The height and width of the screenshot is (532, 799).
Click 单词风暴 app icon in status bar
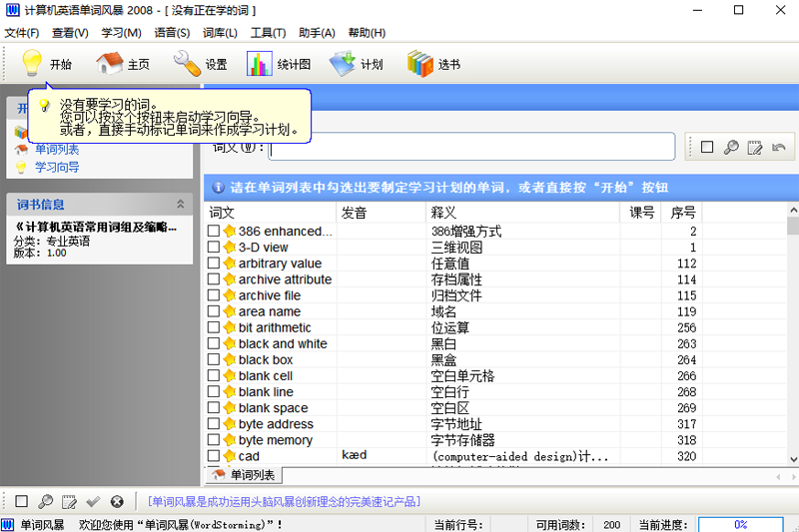[8, 525]
